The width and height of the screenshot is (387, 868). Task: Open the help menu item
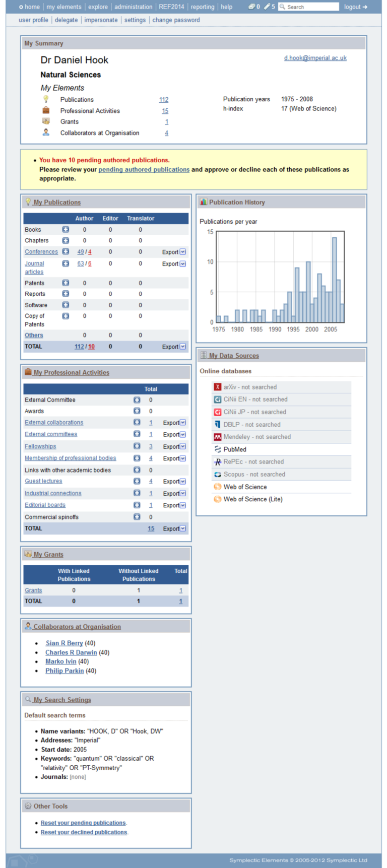(x=227, y=7)
